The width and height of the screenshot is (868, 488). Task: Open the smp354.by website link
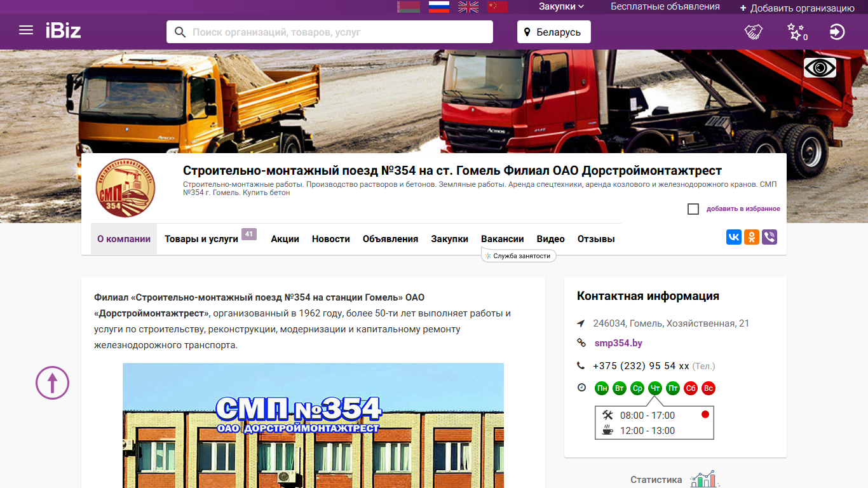click(618, 343)
